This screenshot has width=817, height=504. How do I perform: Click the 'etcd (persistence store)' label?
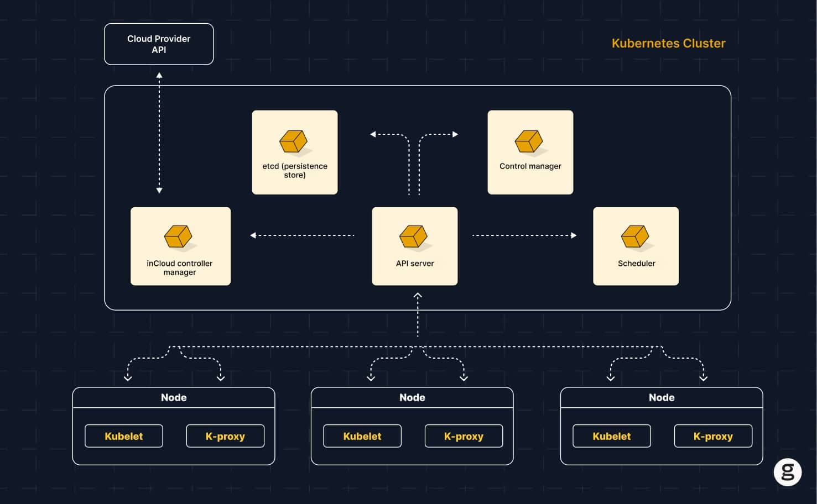click(295, 170)
